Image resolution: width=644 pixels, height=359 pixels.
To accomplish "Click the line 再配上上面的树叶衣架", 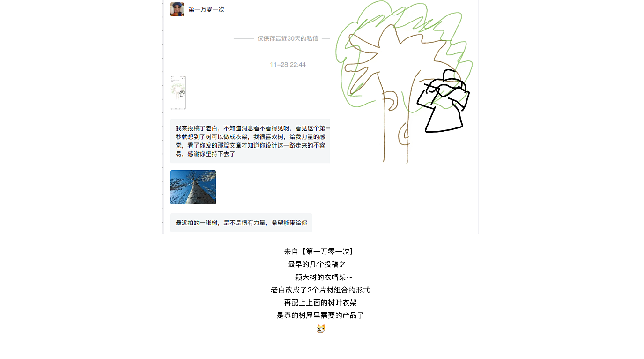I will tap(320, 303).
